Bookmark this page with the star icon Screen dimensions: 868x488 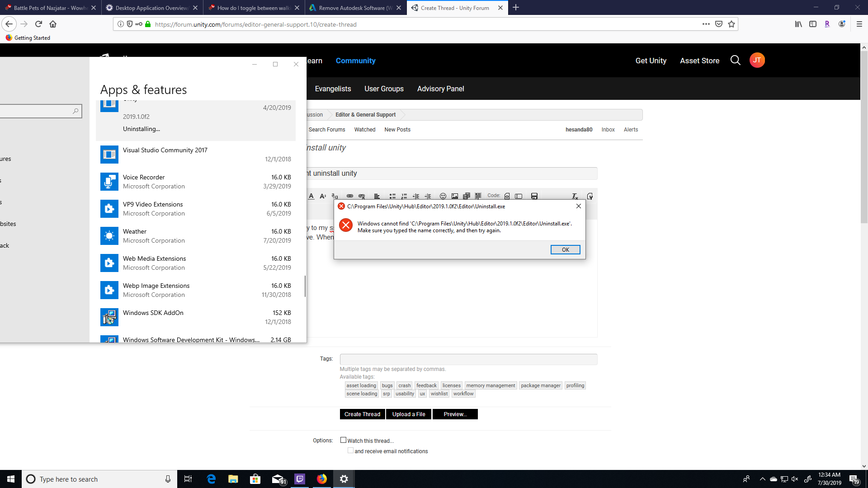(x=731, y=24)
